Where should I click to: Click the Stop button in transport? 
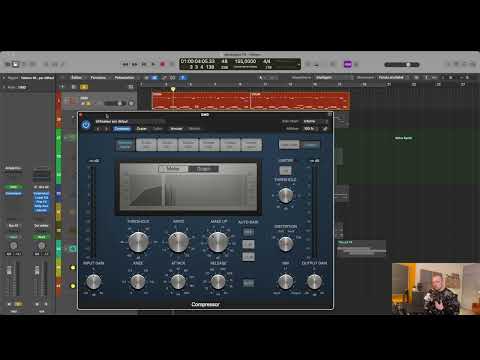tap(144, 64)
